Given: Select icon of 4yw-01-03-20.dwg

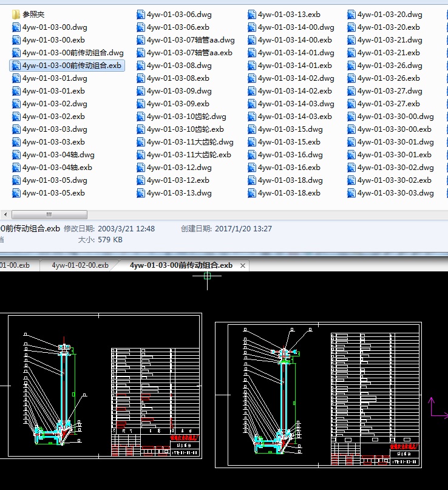Looking at the screenshot, I should pos(351,15).
